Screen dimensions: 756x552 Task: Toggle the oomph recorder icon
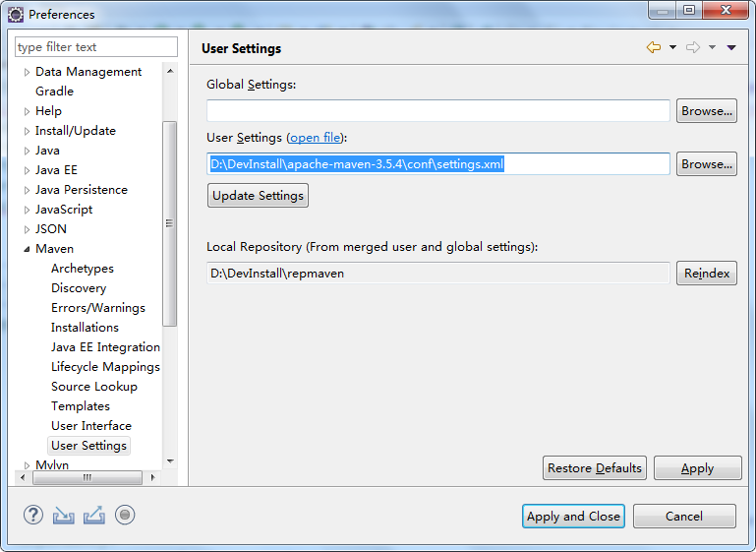tap(125, 515)
